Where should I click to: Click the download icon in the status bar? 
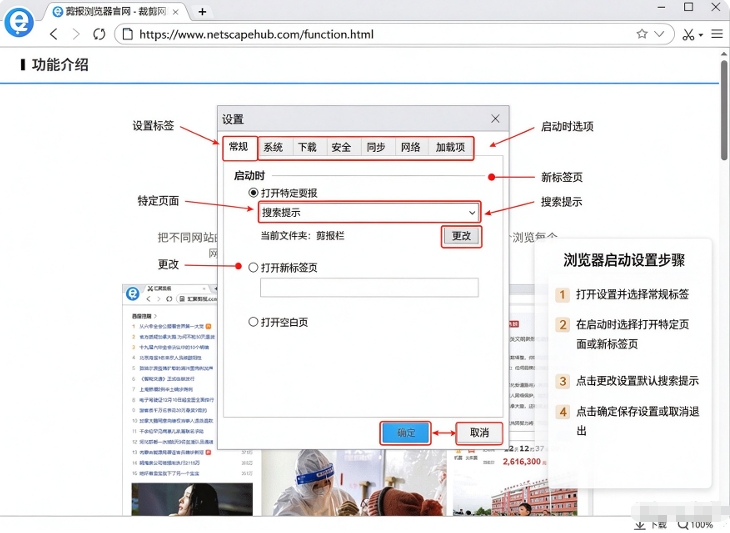click(640, 526)
